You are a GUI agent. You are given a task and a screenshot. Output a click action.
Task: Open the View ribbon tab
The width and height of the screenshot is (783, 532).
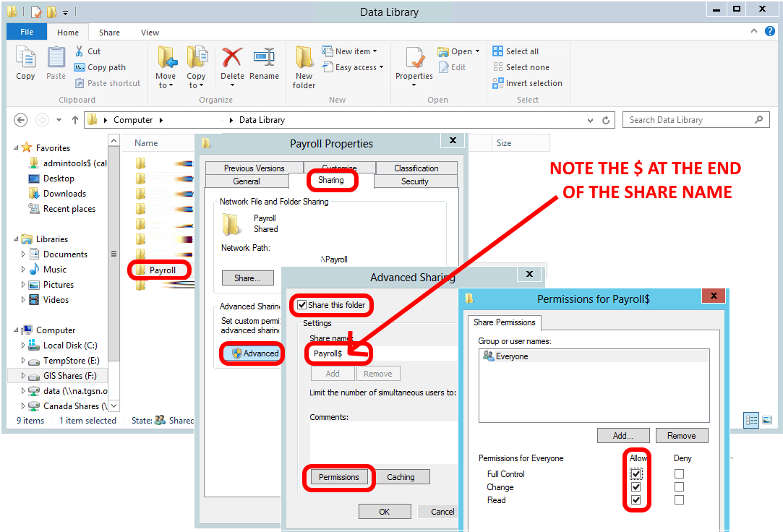pyautogui.click(x=150, y=33)
